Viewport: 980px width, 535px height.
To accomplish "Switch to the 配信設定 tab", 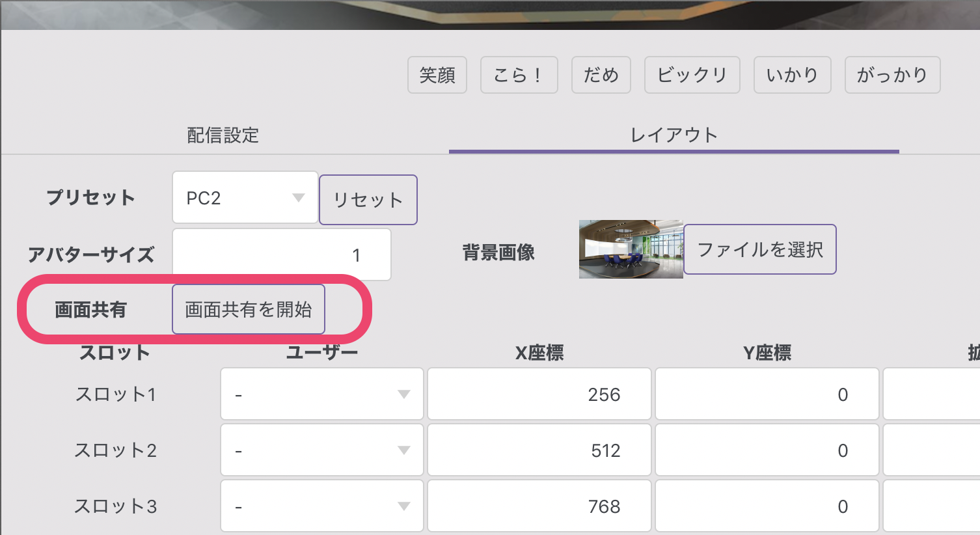I will [x=223, y=135].
